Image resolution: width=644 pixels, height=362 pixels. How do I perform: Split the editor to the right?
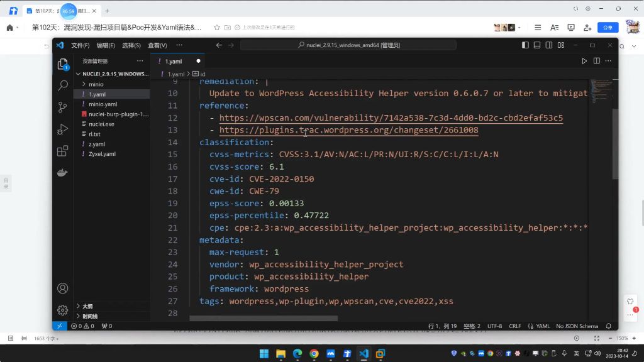point(596,61)
